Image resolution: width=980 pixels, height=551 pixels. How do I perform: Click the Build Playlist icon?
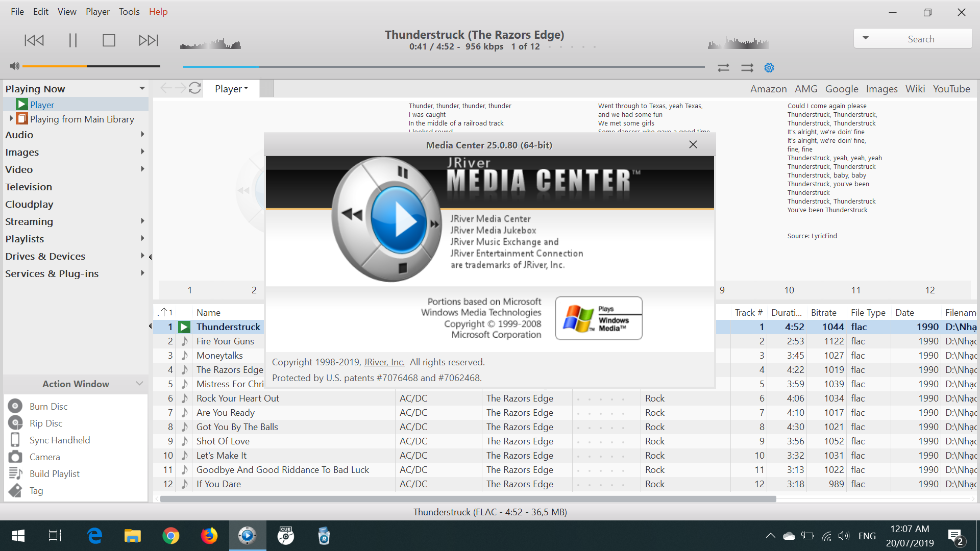click(15, 473)
